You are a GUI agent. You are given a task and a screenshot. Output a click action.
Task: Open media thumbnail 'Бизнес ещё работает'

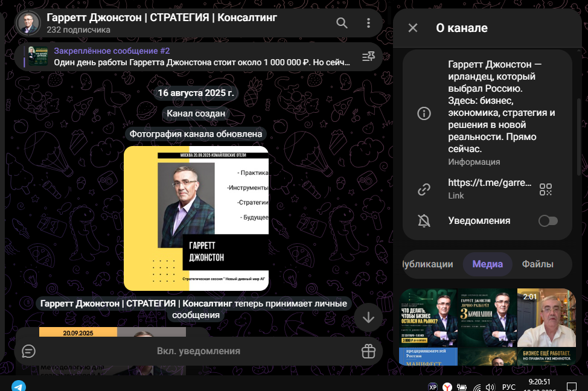(x=546, y=357)
